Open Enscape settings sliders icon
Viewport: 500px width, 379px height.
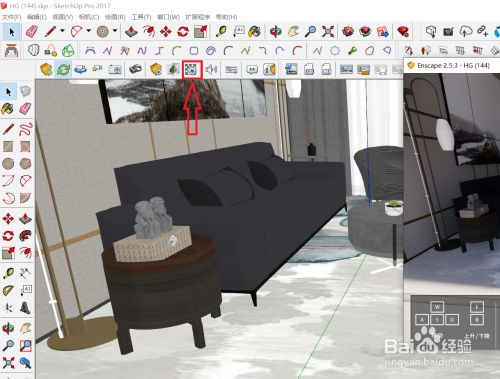click(231, 69)
